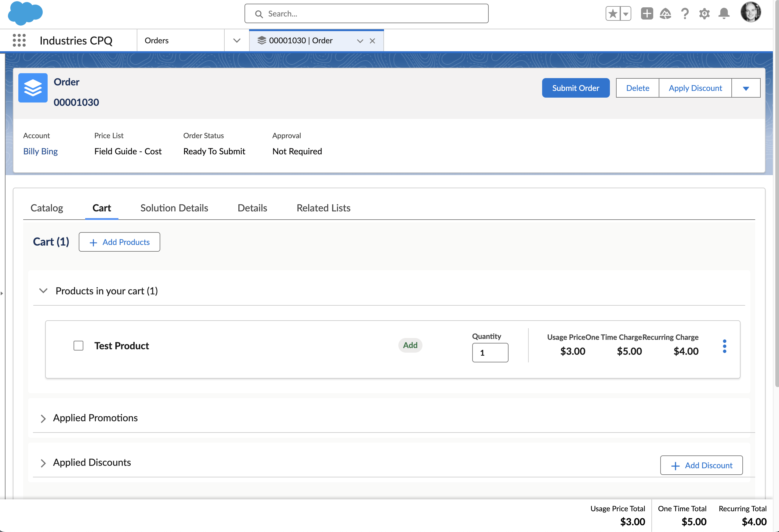The image size is (779, 532).
Task: Click the search magnifier icon
Action: [x=259, y=14]
